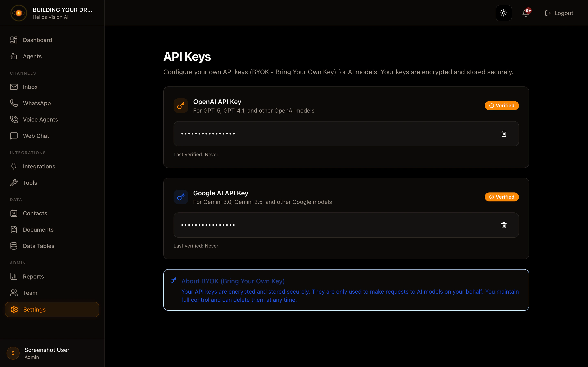The height and width of the screenshot is (367, 588).
Task: Open the Screenshot User profile avatar
Action: coord(13,353)
